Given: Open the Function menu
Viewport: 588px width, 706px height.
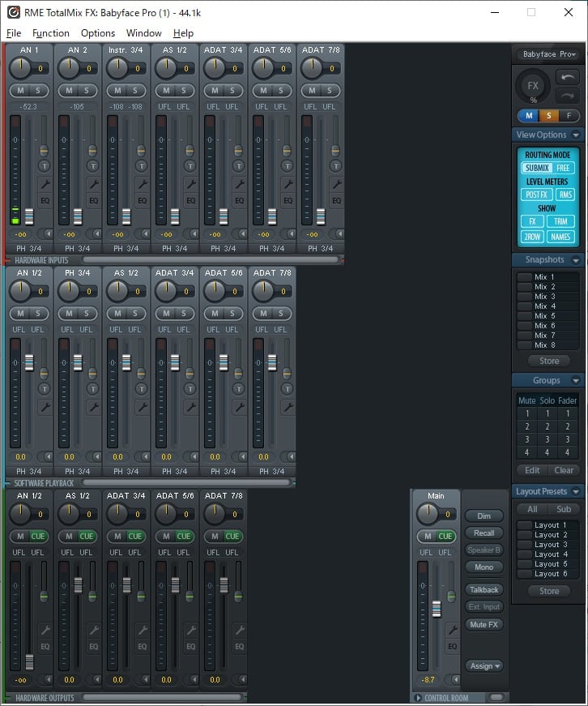Looking at the screenshot, I should tap(51, 33).
